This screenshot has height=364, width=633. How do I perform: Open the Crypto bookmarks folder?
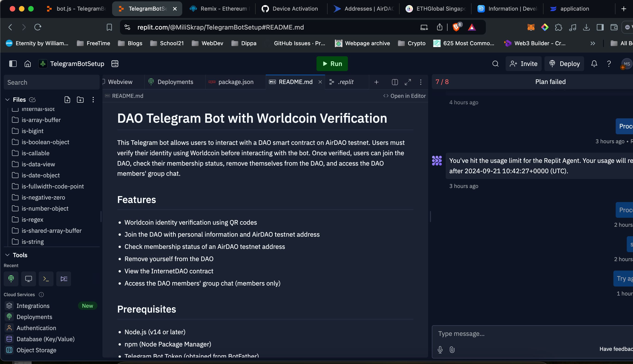412,43
